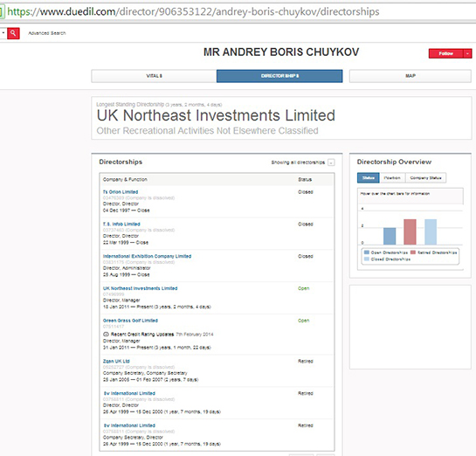
Task: Expand the Follow button dropdown arrow
Action: coord(467,53)
